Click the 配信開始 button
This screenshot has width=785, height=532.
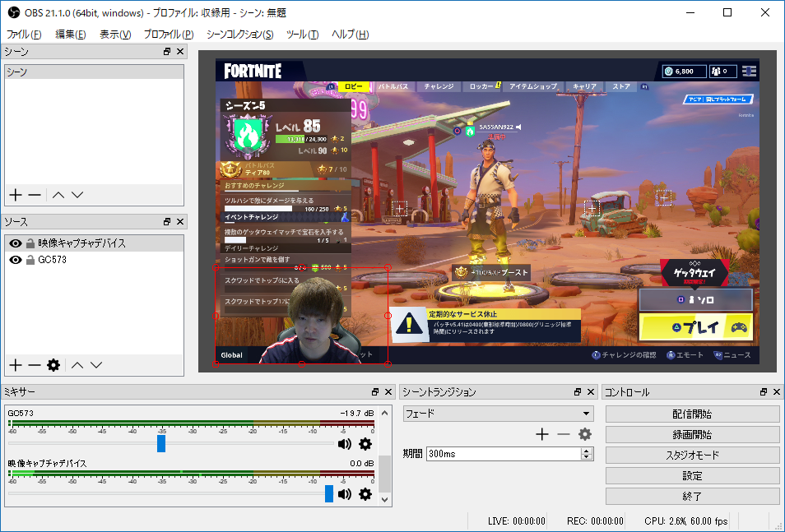tap(692, 414)
